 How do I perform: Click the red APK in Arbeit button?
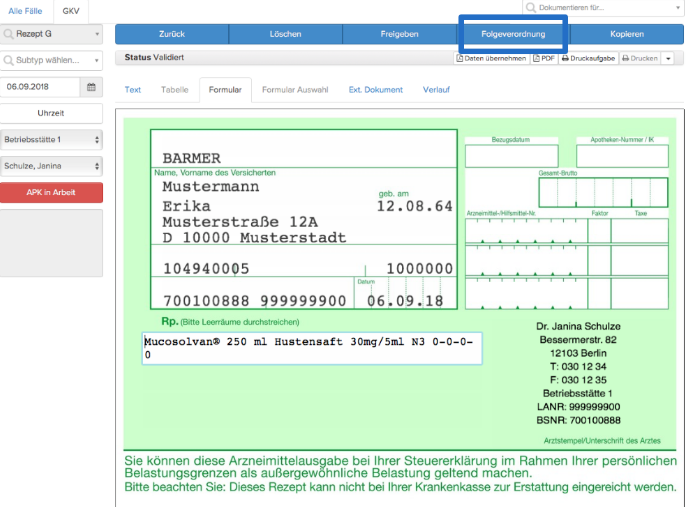[51, 193]
